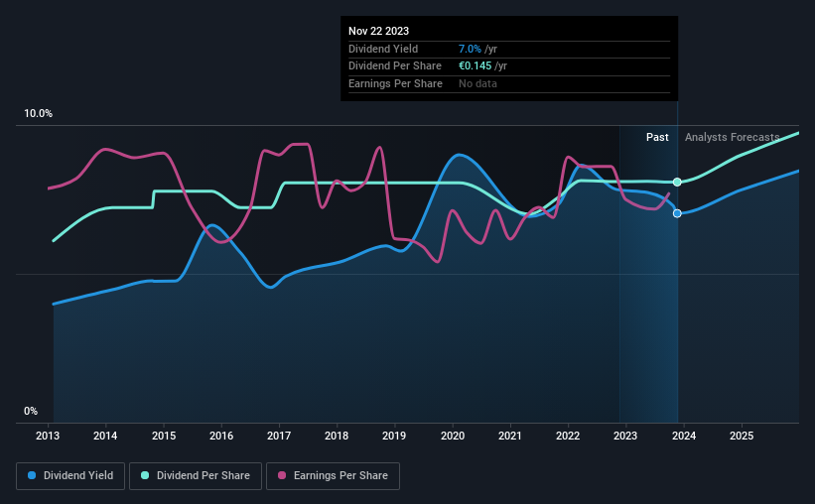
Task: Toggle the Dividend Per Share legend button
Action: [196, 476]
